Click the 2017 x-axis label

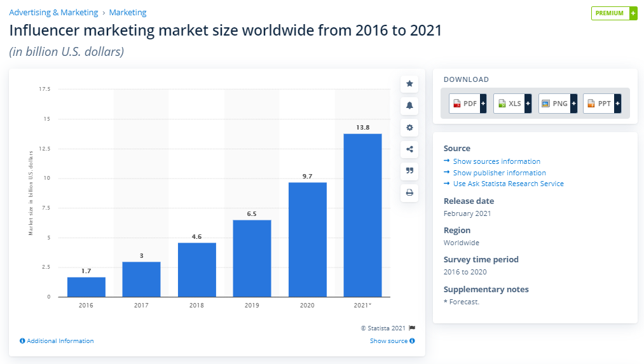(x=141, y=306)
